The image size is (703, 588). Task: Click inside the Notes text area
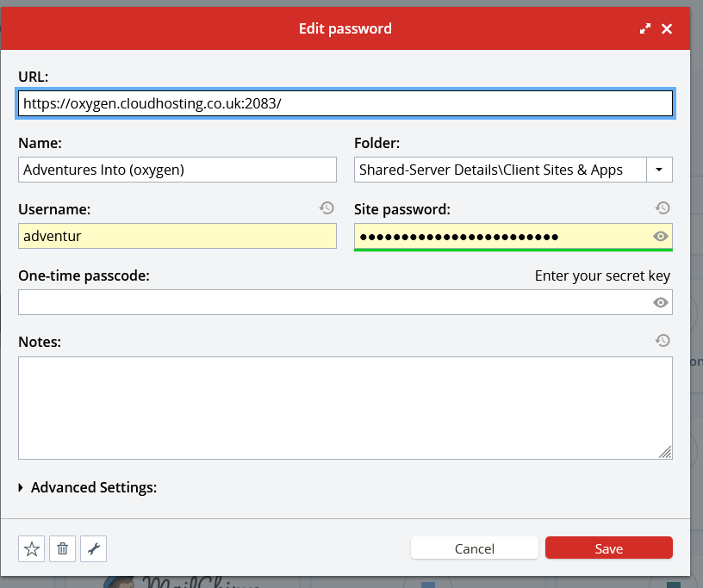pos(345,408)
